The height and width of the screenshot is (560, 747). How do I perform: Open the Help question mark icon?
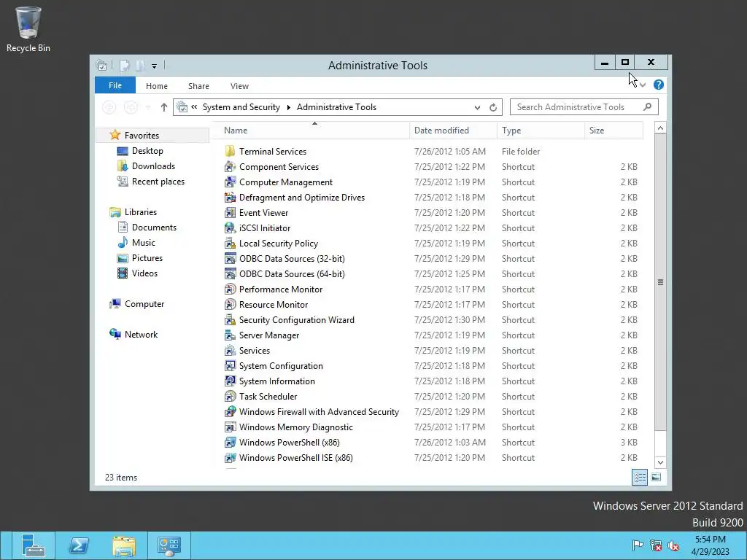[x=659, y=85]
